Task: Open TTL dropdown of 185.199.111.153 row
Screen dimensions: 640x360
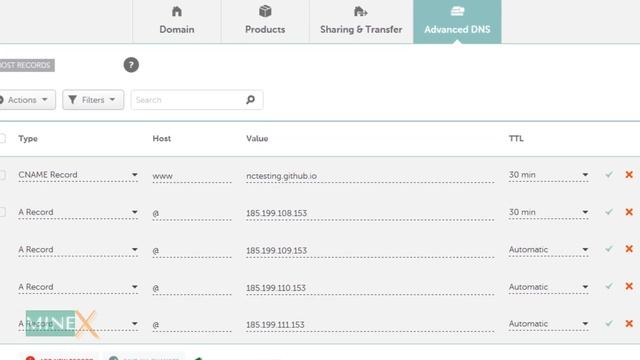Action: tap(548, 324)
